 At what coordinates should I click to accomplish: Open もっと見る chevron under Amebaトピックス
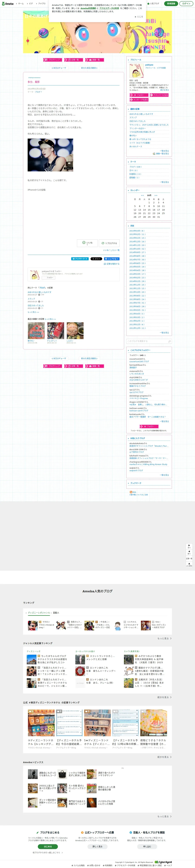(165, 816)
